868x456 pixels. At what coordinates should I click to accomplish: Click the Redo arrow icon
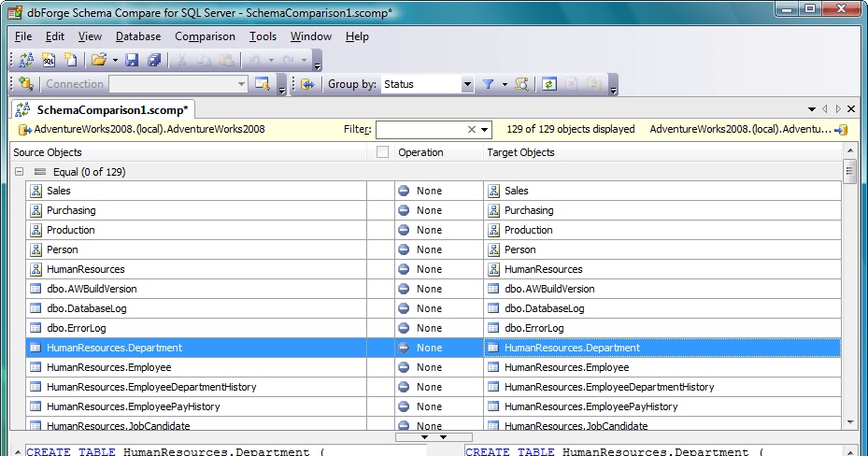(x=288, y=60)
